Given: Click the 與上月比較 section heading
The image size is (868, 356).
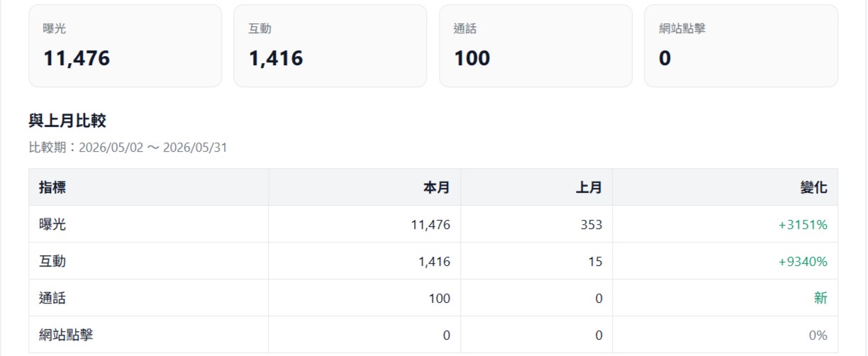Looking at the screenshot, I should tap(67, 121).
